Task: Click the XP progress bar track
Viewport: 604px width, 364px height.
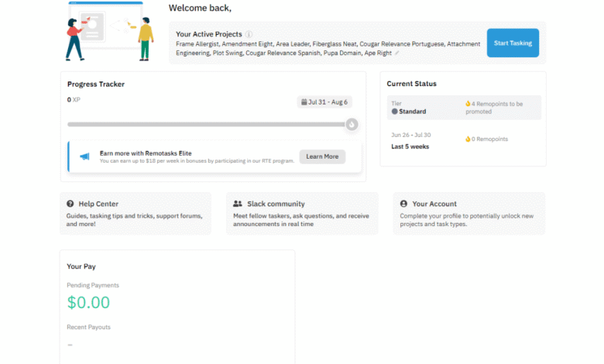Action: point(206,125)
